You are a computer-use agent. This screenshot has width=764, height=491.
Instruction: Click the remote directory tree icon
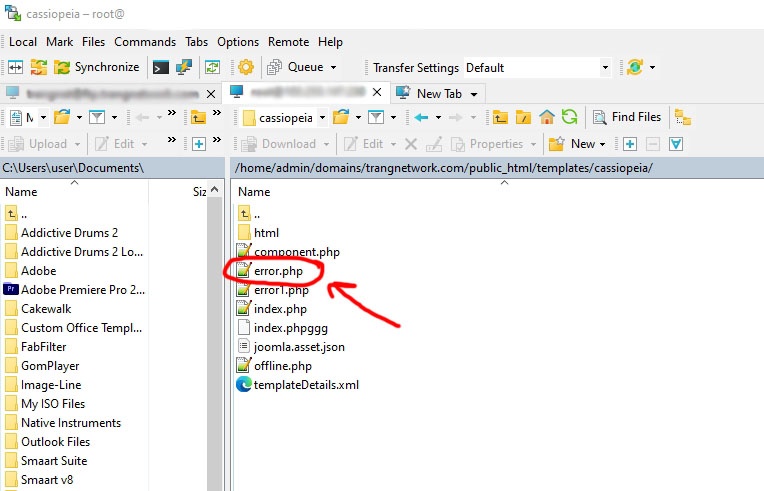click(x=683, y=117)
